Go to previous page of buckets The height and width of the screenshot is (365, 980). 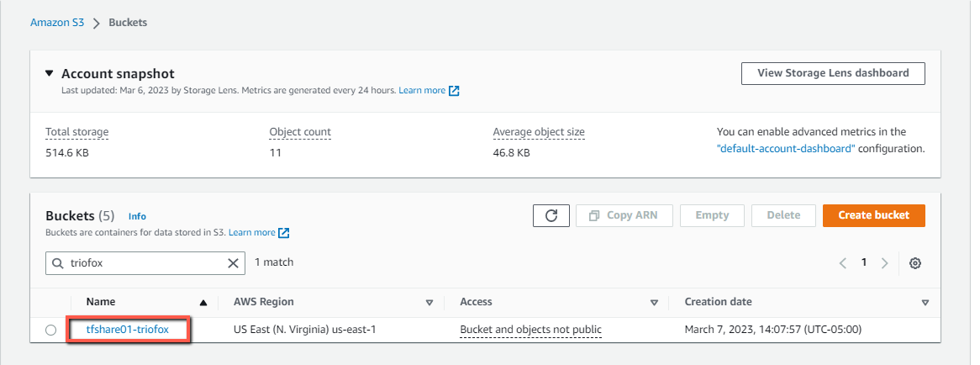[842, 263]
